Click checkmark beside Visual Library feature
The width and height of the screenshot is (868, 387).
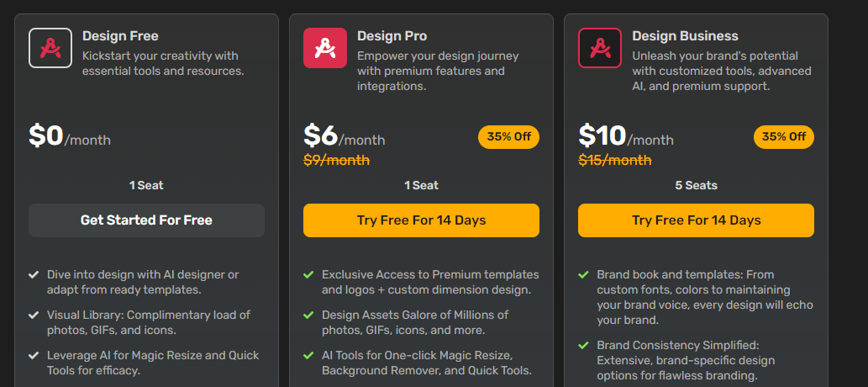[34, 315]
